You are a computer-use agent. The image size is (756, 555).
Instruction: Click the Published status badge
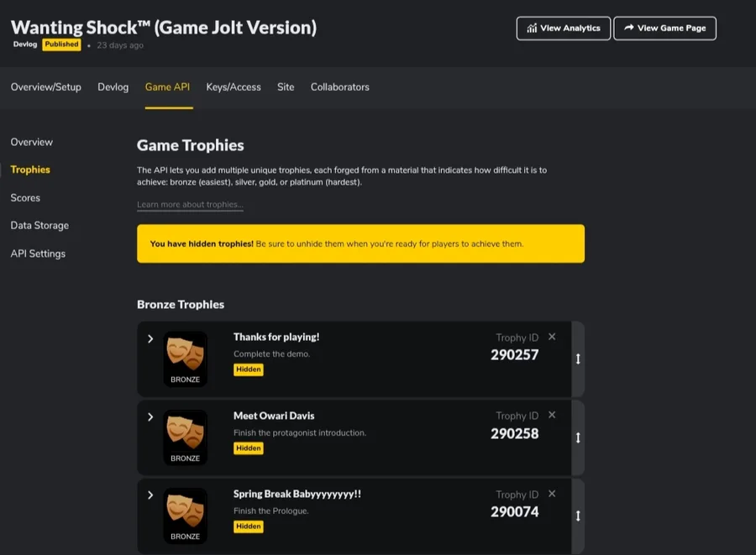pos(61,45)
